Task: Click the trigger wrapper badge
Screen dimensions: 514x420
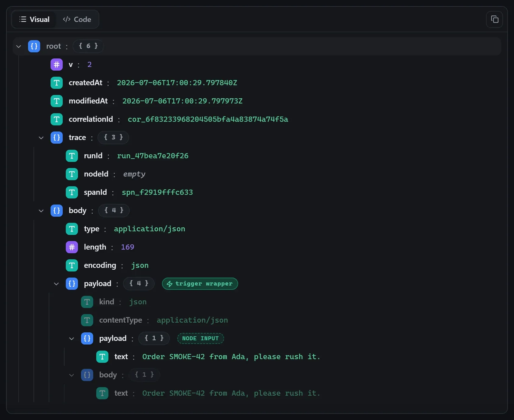Action: coord(200,284)
